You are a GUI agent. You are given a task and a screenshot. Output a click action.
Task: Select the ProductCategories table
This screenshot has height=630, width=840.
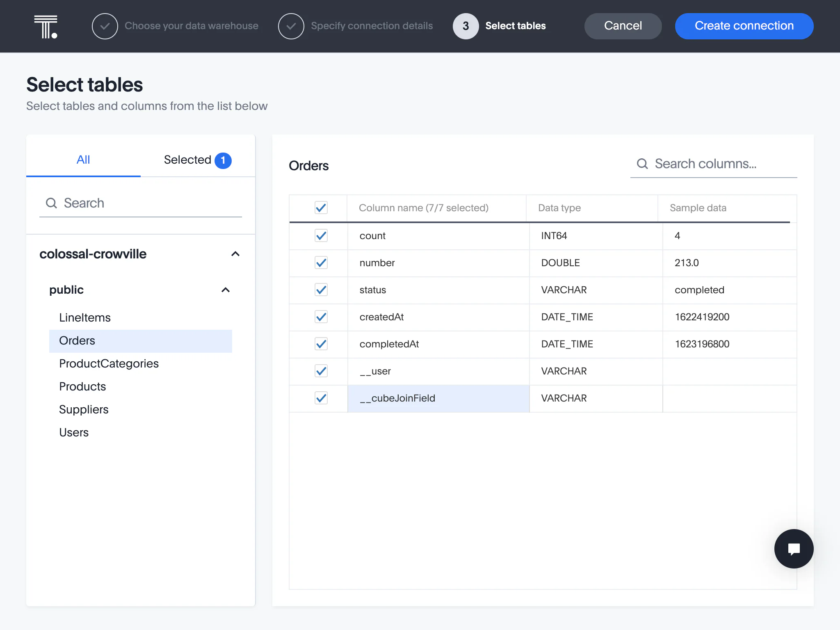click(x=109, y=364)
